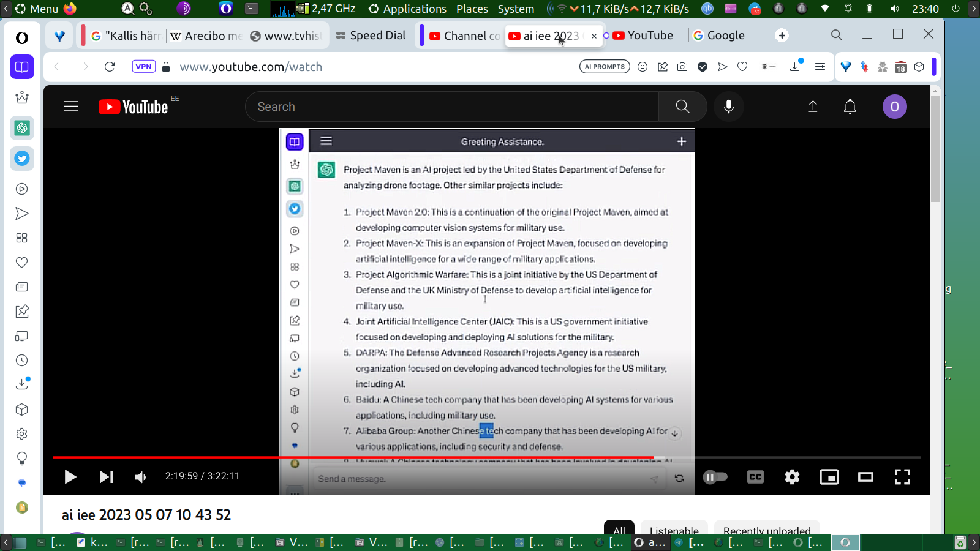The height and width of the screenshot is (551, 980).
Task: Open Twitter in Opera sidebar
Action: (x=22, y=159)
